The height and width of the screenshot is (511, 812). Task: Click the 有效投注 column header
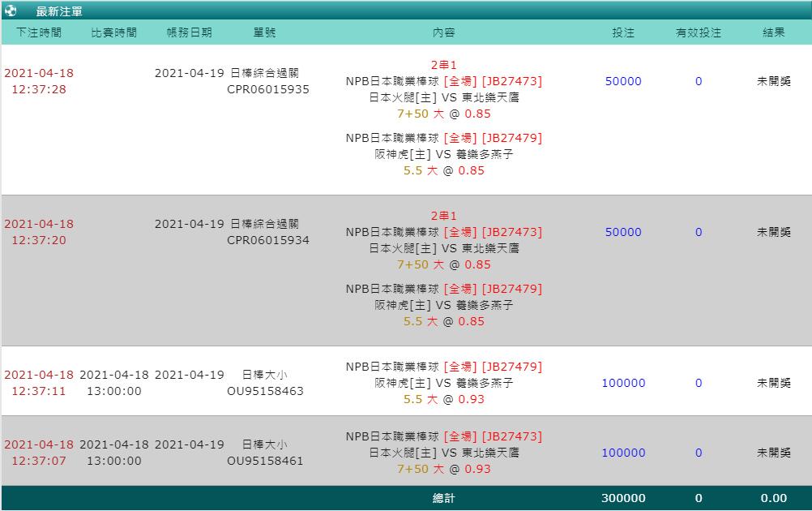pyautogui.click(x=698, y=32)
